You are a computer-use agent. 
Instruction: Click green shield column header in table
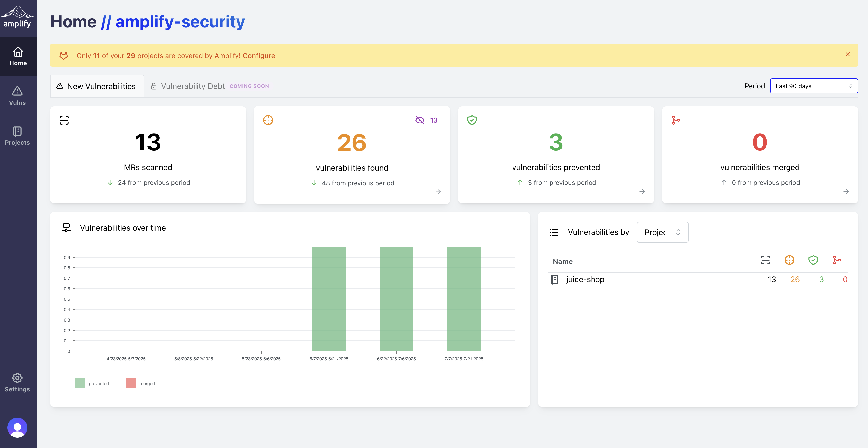click(813, 260)
